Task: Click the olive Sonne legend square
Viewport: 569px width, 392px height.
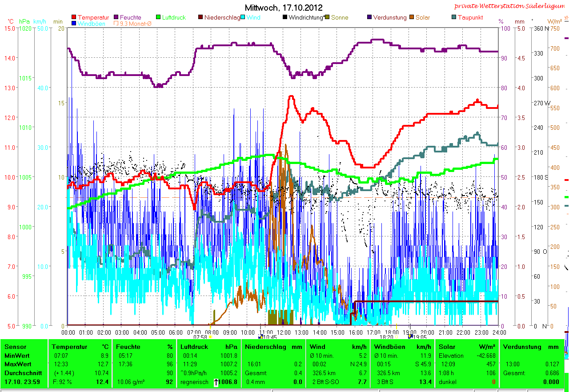Action: pos(328,18)
